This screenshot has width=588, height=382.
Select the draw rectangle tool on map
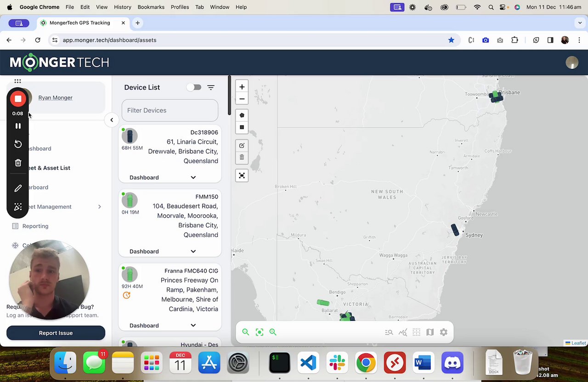pyautogui.click(x=242, y=127)
